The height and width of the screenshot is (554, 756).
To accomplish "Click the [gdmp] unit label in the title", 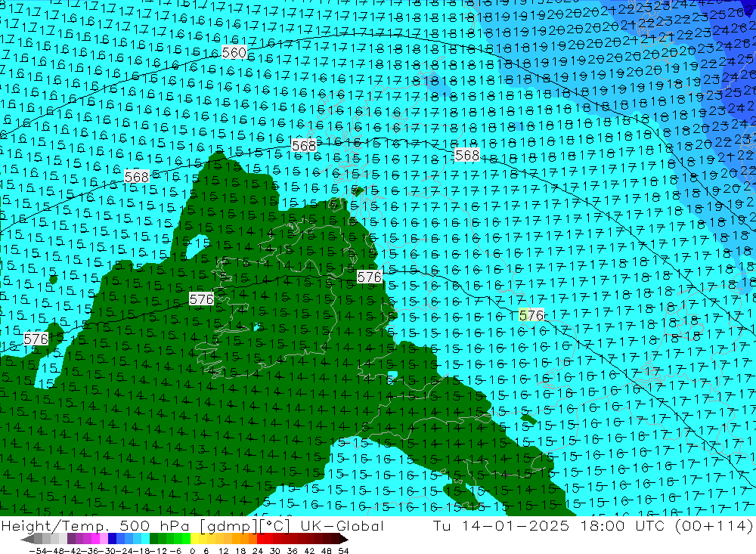I will point(229,527).
